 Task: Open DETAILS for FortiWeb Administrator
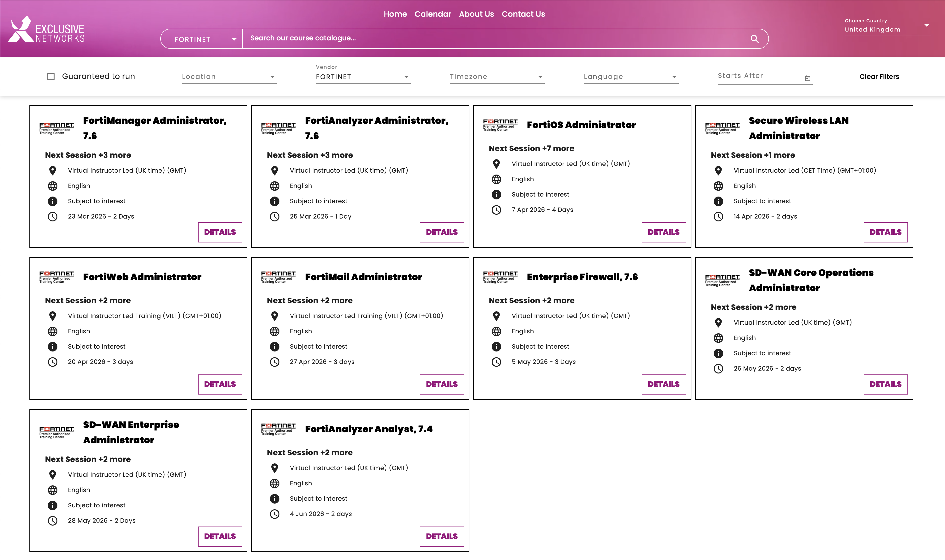click(x=220, y=384)
